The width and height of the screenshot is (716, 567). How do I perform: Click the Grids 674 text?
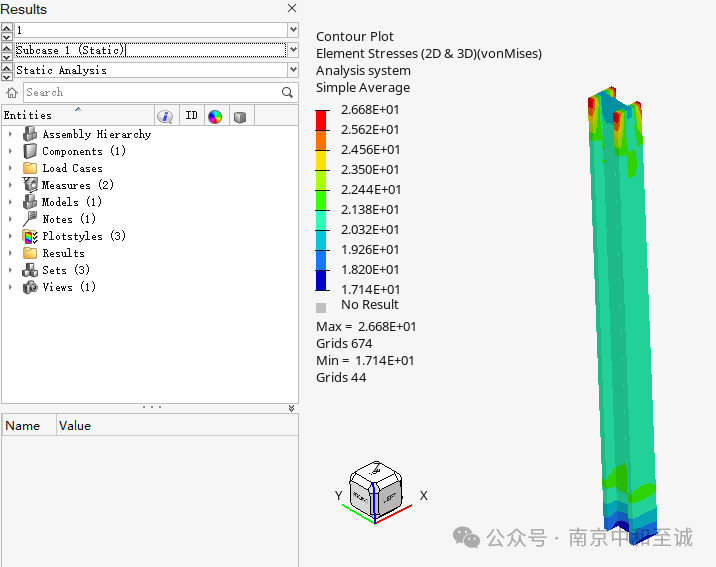click(x=344, y=344)
